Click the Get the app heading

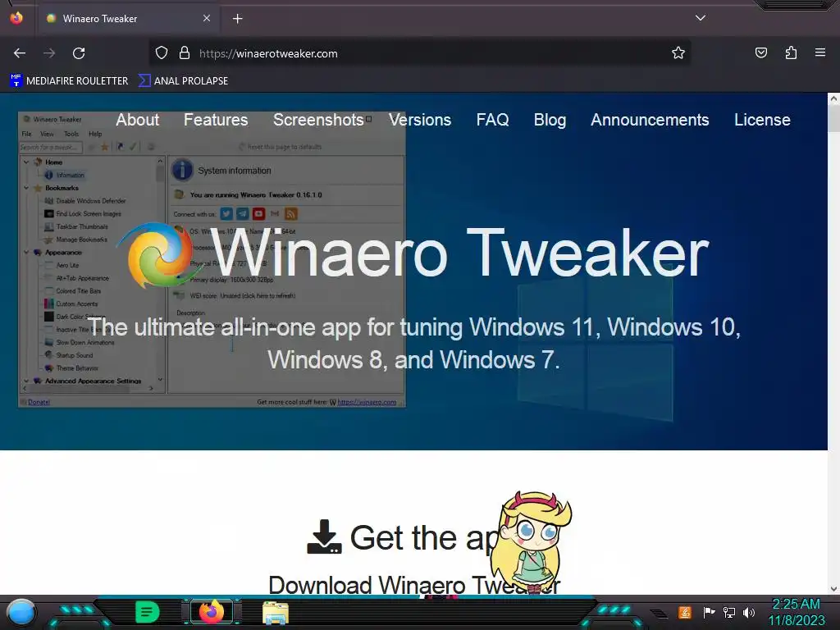(x=423, y=537)
